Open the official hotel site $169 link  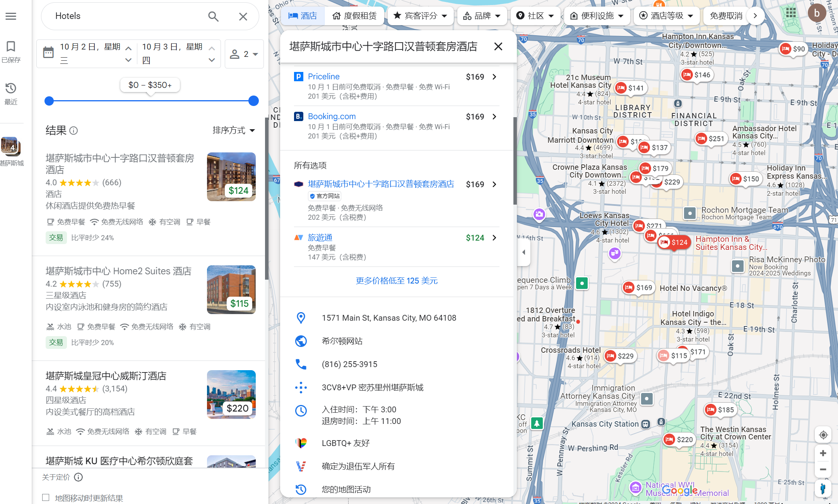[381, 184]
